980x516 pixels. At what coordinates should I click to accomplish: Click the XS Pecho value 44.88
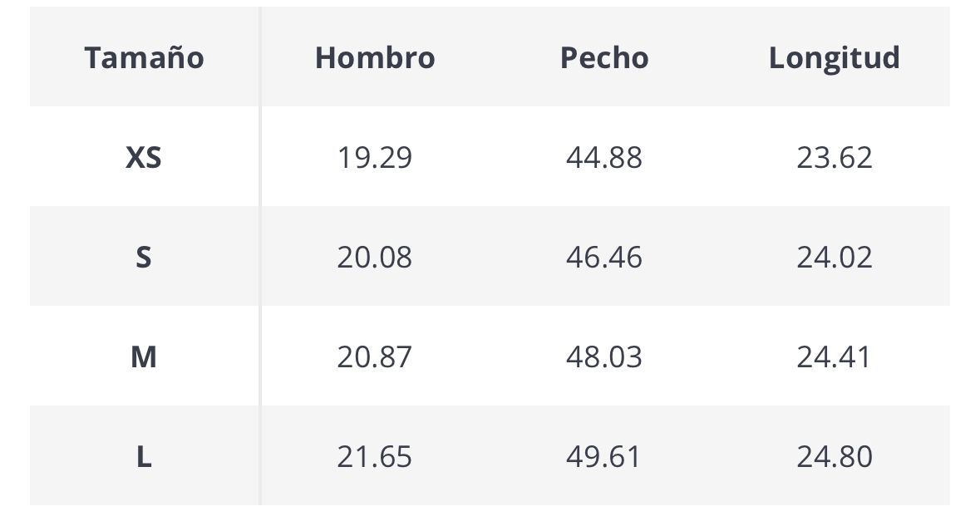click(604, 157)
